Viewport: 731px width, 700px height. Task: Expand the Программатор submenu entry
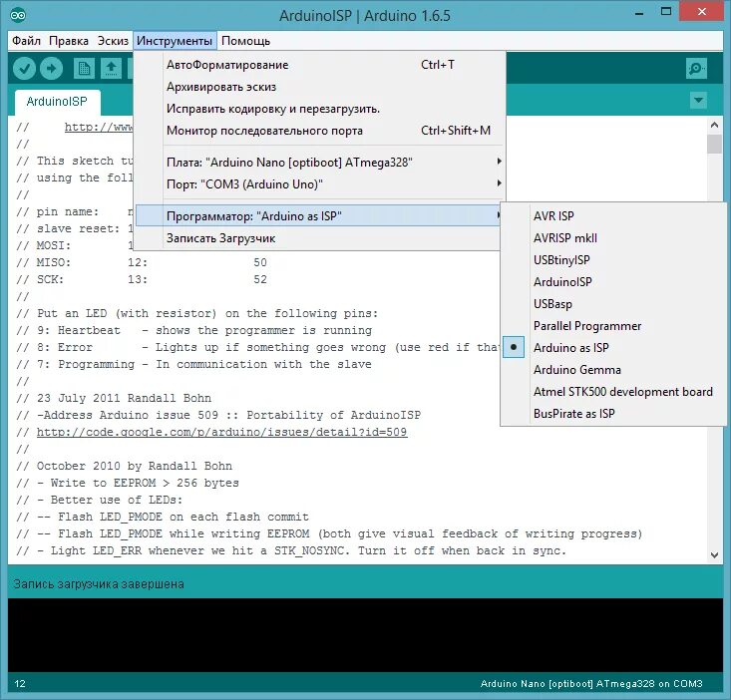click(x=320, y=216)
